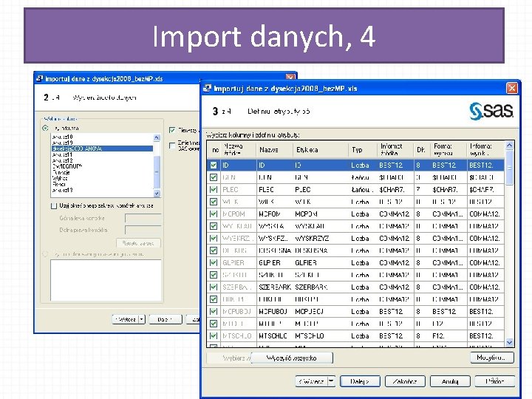
Task: Click the Pomoc button
Action: pyautogui.click(x=494, y=381)
